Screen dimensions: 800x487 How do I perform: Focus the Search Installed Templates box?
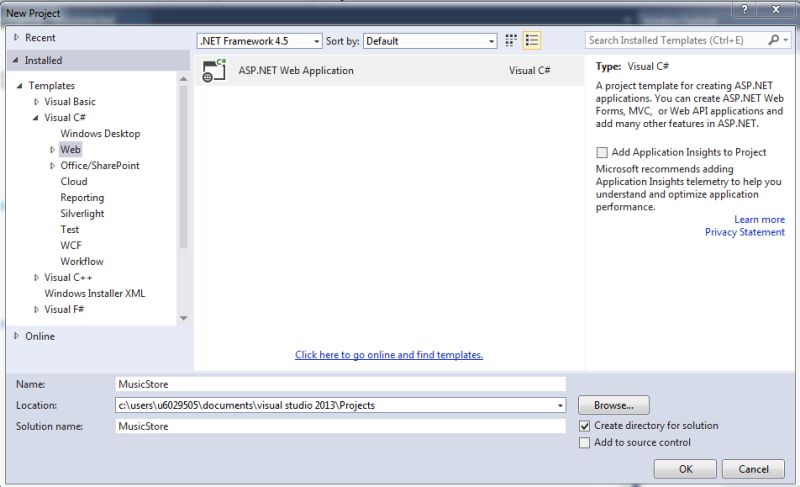(676, 40)
